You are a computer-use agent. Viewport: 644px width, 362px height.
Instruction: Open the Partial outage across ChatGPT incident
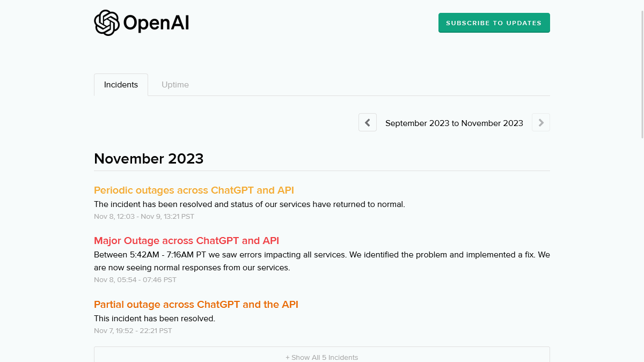click(196, 305)
